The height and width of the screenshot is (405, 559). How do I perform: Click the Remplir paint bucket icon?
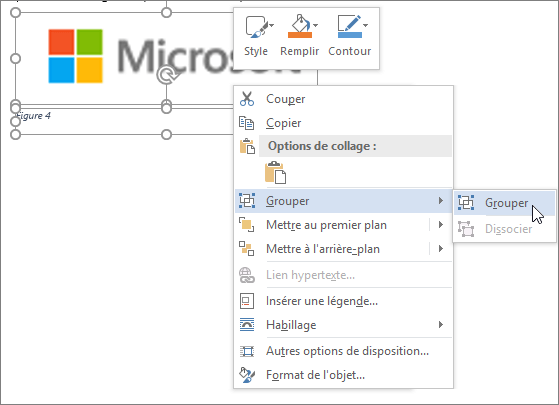(x=299, y=26)
